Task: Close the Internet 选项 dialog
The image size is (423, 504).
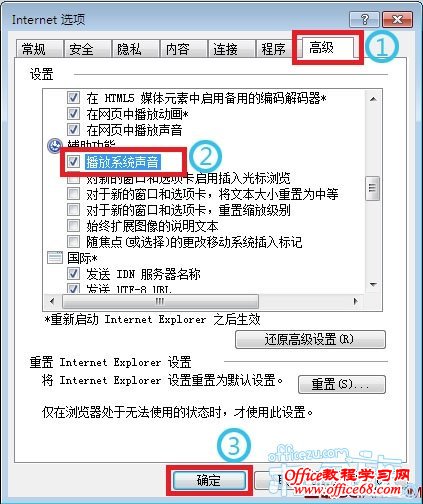Action: coord(398,19)
